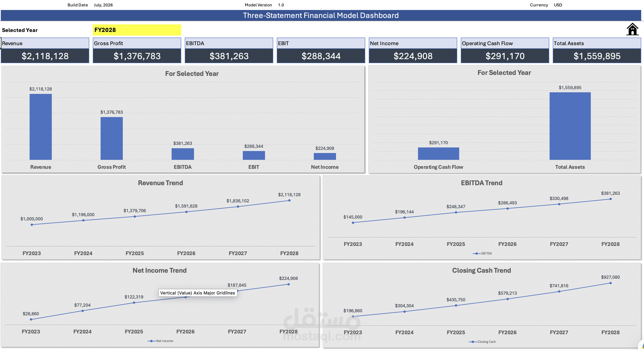This screenshot has width=644, height=350.
Task: Click the home icon at top right
Action: [632, 29]
